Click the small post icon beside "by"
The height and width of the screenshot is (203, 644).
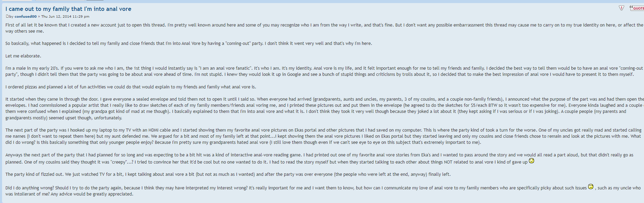tap(7, 16)
